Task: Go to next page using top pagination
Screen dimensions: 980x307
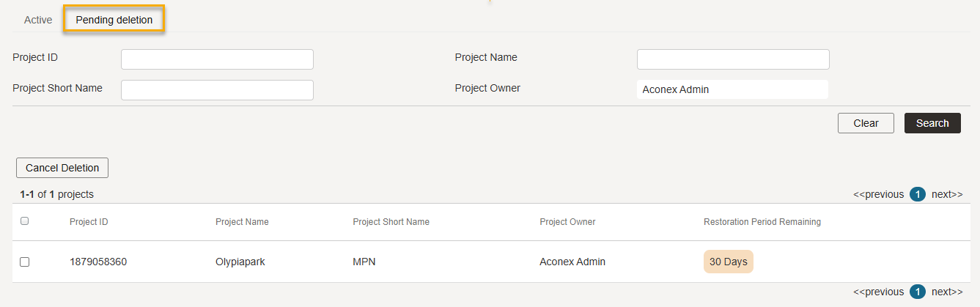Action: (947, 194)
